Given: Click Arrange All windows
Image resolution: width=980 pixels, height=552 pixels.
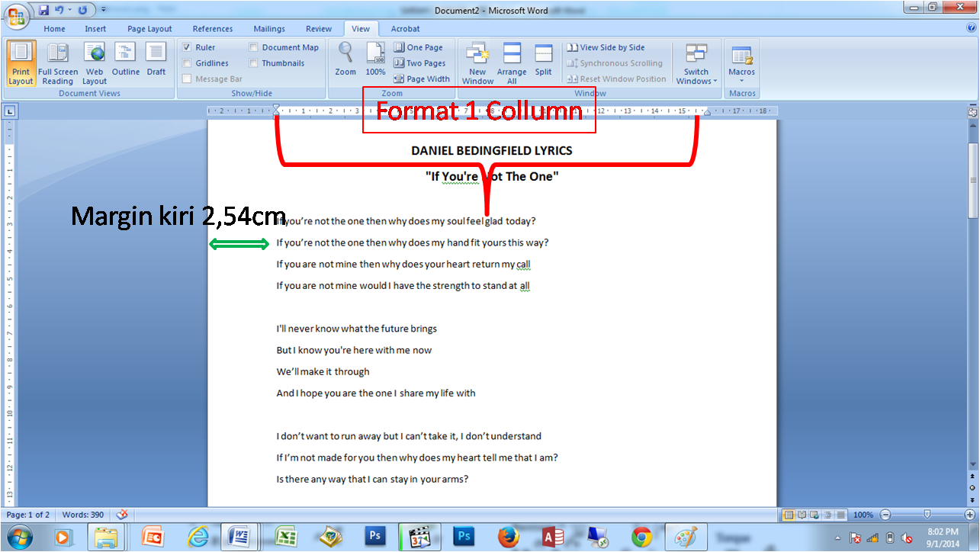Looking at the screenshot, I should pyautogui.click(x=512, y=63).
